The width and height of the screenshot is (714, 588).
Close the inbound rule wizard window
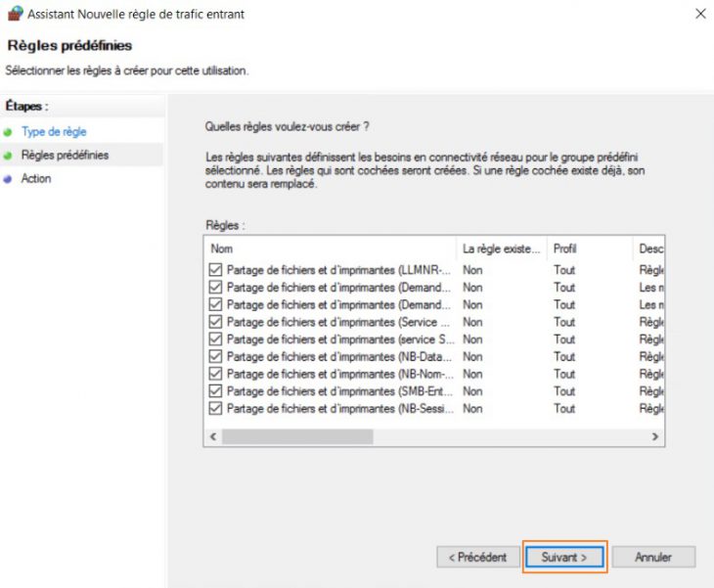click(x=700, y=14)
